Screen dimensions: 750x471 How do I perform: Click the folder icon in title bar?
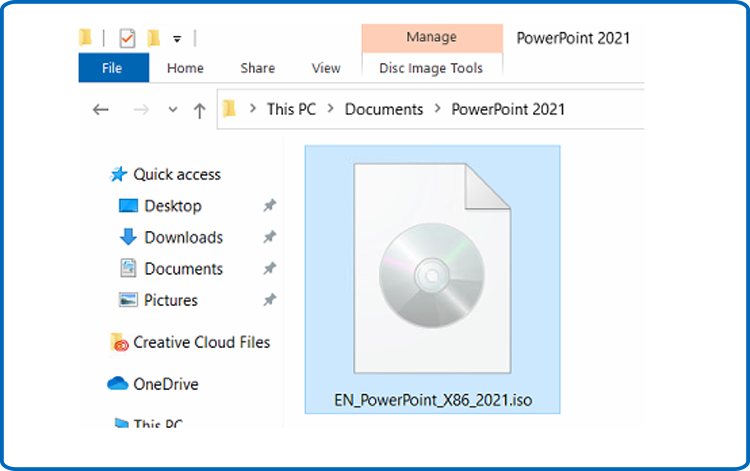[x=85, y=37]
